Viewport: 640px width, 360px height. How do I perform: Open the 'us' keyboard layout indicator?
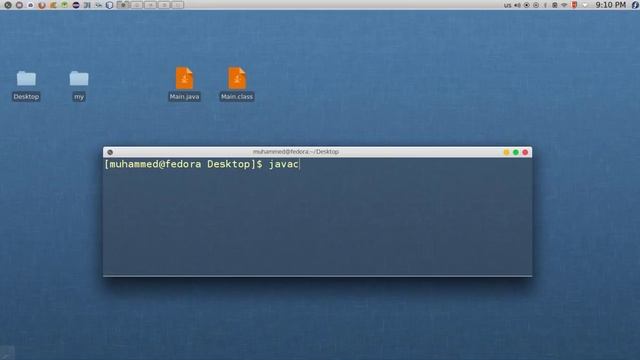[x=507, y=5]
